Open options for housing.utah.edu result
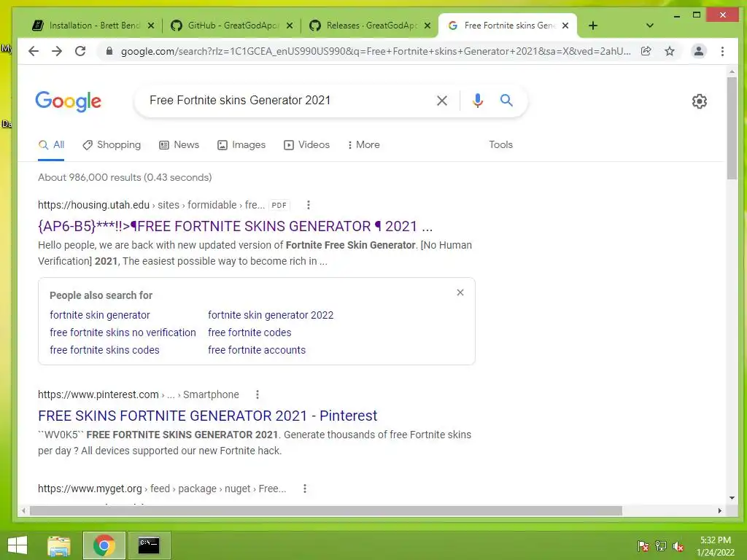 [x=309, y=205]
